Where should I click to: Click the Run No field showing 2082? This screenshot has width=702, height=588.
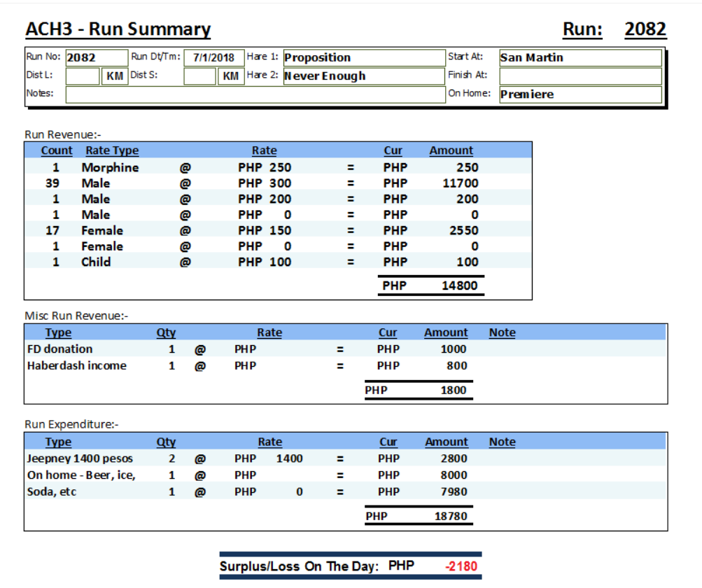pyautogui.click(x=97, y=57)
